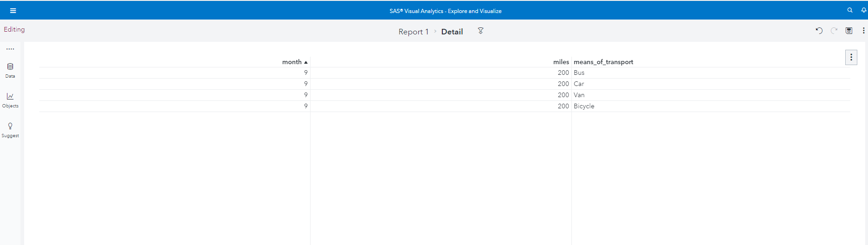The height and width of the screenshot is (245, 868).
Task: Select the Detail page title
Action: 452,32
